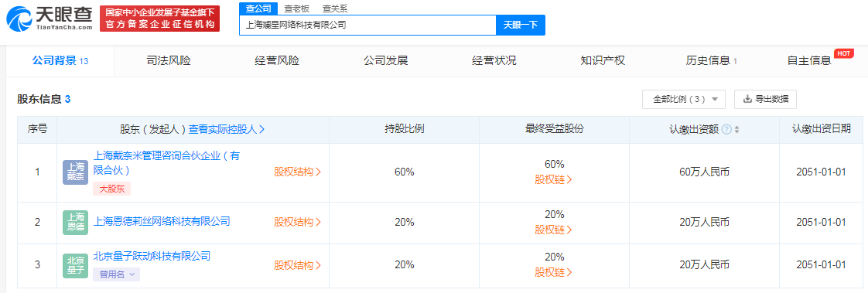
Task: Click the 大股东 tag
Action: (x=112, y=189)
